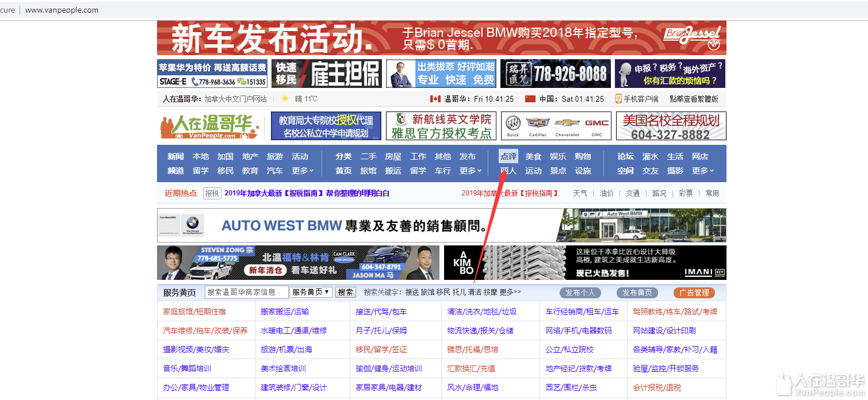This screenshot has width=868, height=400.
Task: Open 地产经纪/贷款/考牌 category
Action: (x=579, y=368)
